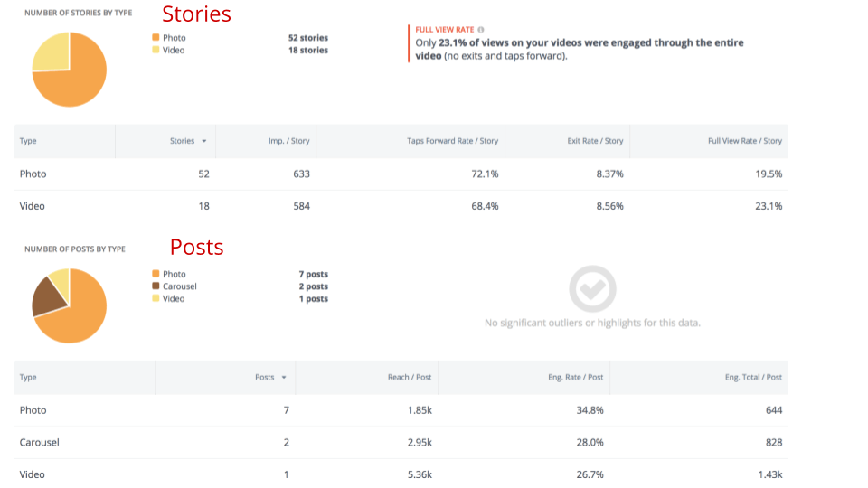
Task: Click the Video yellow legend swatch under Stories
Action: click(x=156, y=50)
